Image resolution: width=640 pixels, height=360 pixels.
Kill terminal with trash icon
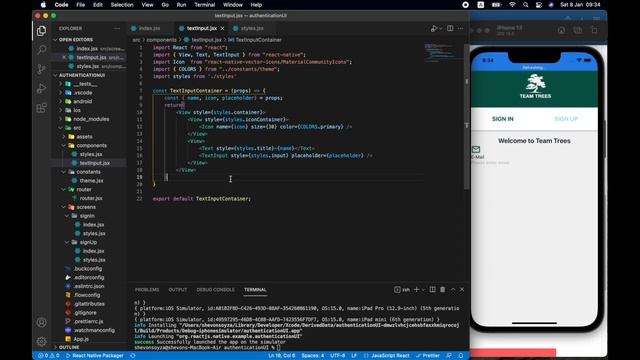pos(442,289)
